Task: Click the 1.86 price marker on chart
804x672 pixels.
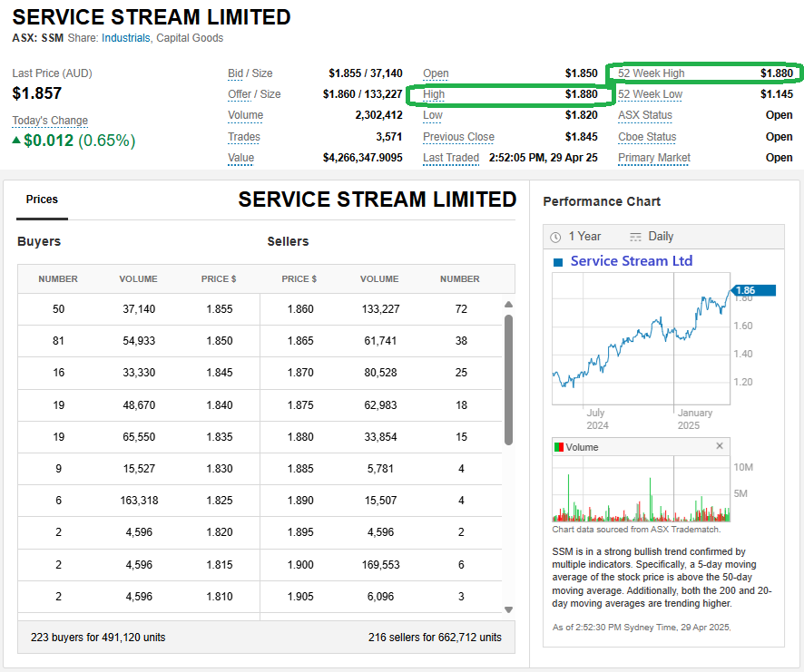Action: pyautogui.click(x=753, y=291)
